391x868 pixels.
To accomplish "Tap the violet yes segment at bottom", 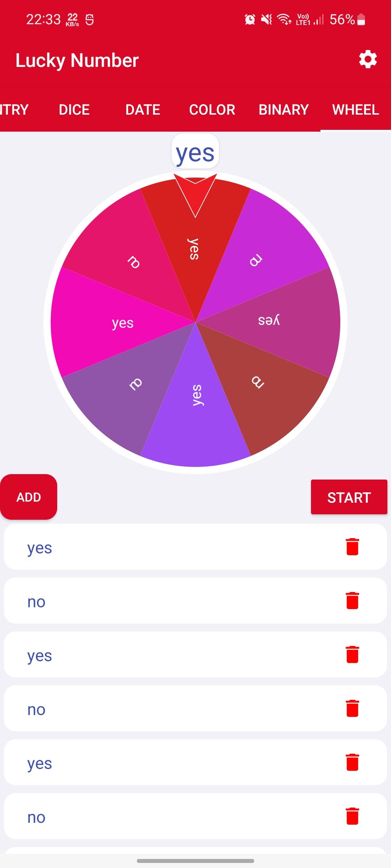I will [195, 416].
